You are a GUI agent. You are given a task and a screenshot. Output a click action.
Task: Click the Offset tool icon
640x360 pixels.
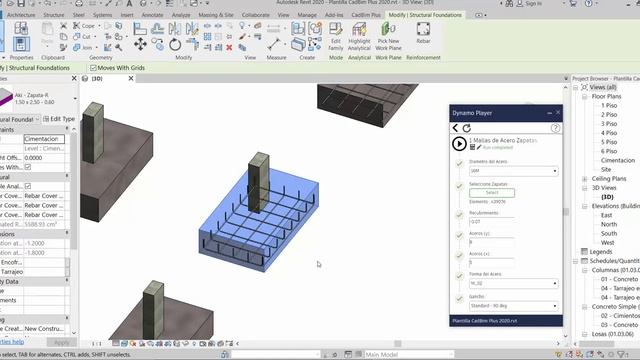tap(158, 28)
